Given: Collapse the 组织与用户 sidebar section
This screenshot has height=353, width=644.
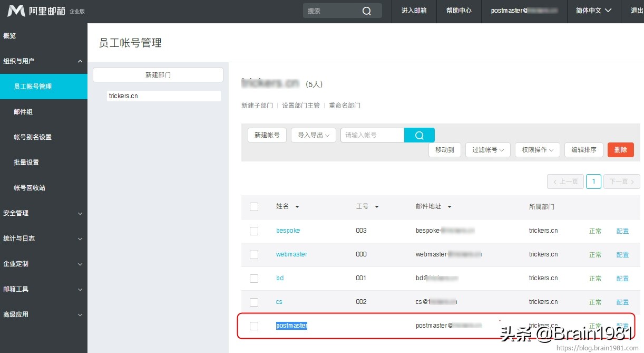Looking at the screenshot, I should click(44, 61).
